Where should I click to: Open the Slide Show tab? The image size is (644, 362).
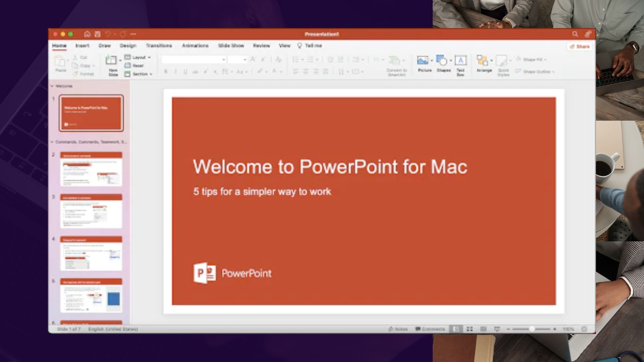(x=231, y=45)
